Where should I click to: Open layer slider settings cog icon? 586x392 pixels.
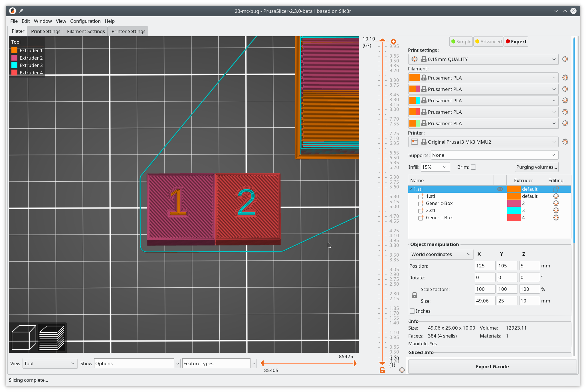[402, 370]
